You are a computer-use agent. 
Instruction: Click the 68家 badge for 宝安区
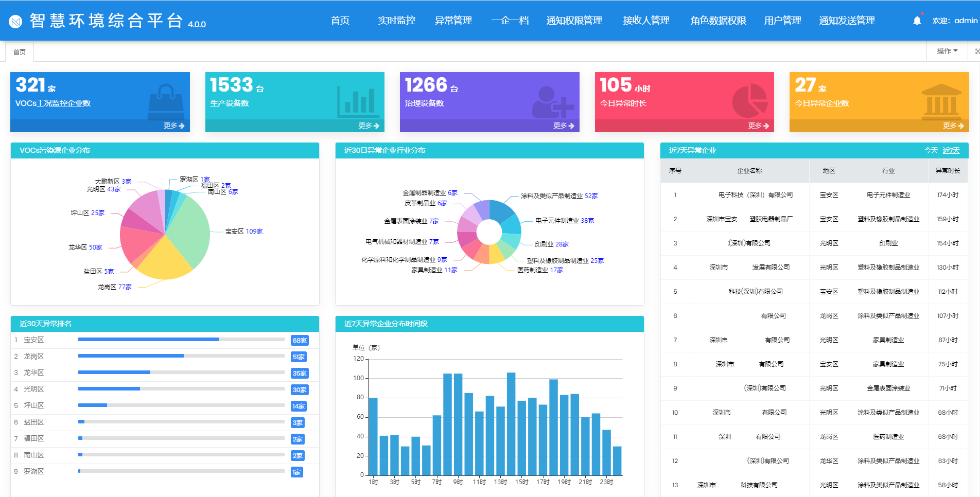click(300, 341)
